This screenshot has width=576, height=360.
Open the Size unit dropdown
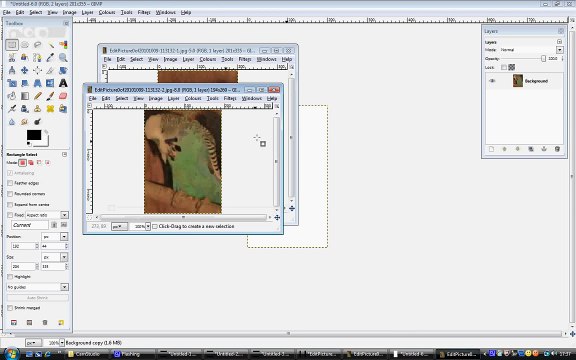[x=64, y=257]
